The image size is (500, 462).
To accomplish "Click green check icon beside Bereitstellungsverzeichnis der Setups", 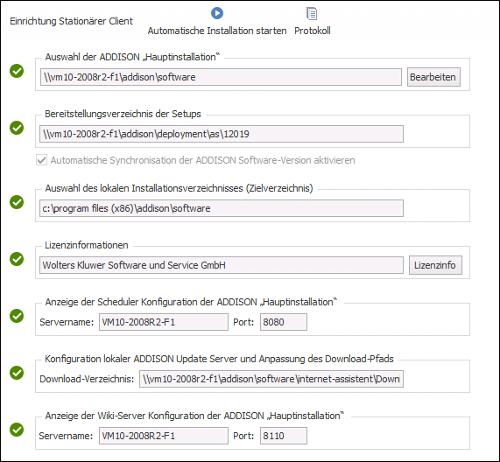I will [x=17, y=128].
